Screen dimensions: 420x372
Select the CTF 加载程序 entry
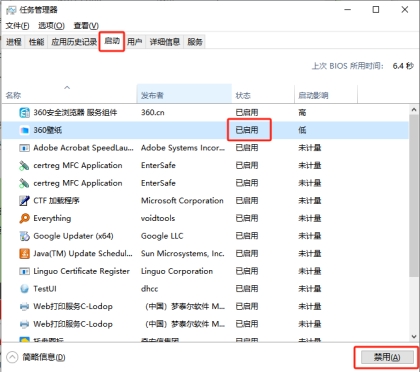(x=56, y=201)
